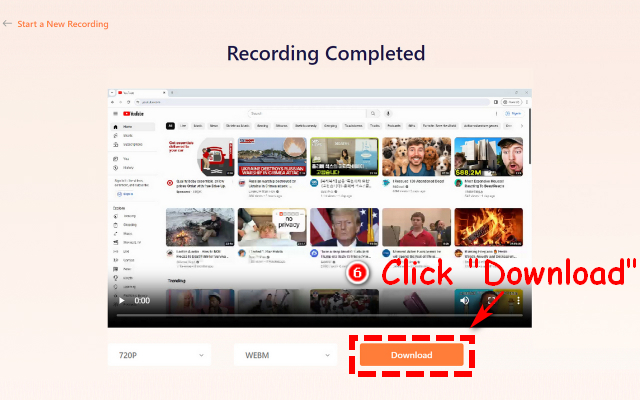Click the orange Download button

pos(411,355)
